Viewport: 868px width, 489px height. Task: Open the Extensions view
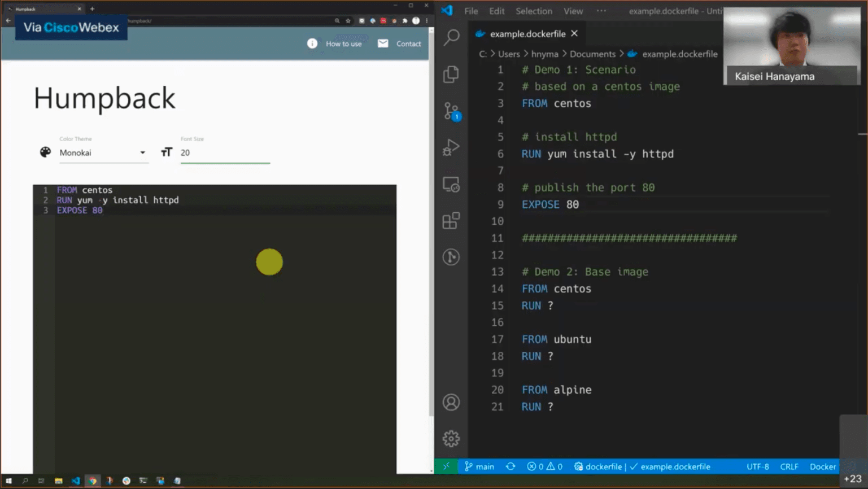[x=451, y=221]
